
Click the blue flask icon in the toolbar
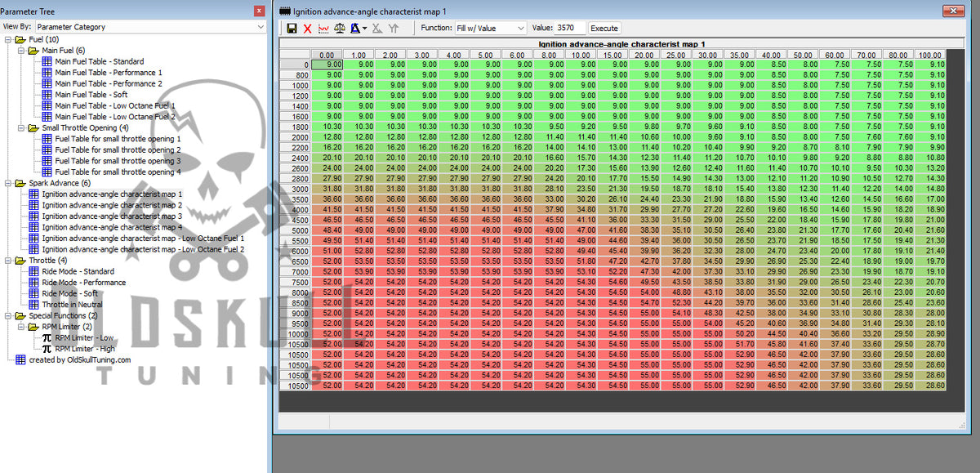click(x=354, y=29)
